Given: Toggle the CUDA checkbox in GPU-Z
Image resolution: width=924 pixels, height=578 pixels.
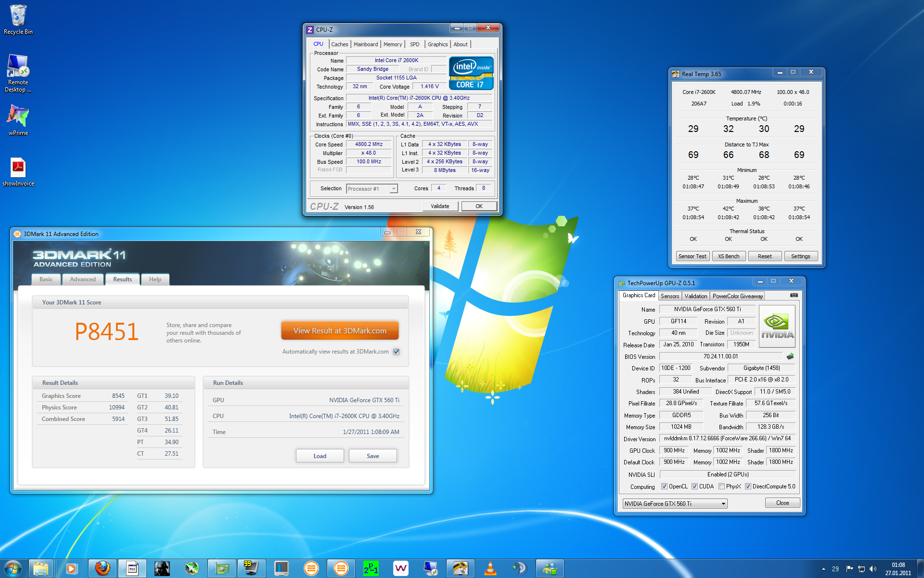Looking at the screenshot, I should 694,486.
